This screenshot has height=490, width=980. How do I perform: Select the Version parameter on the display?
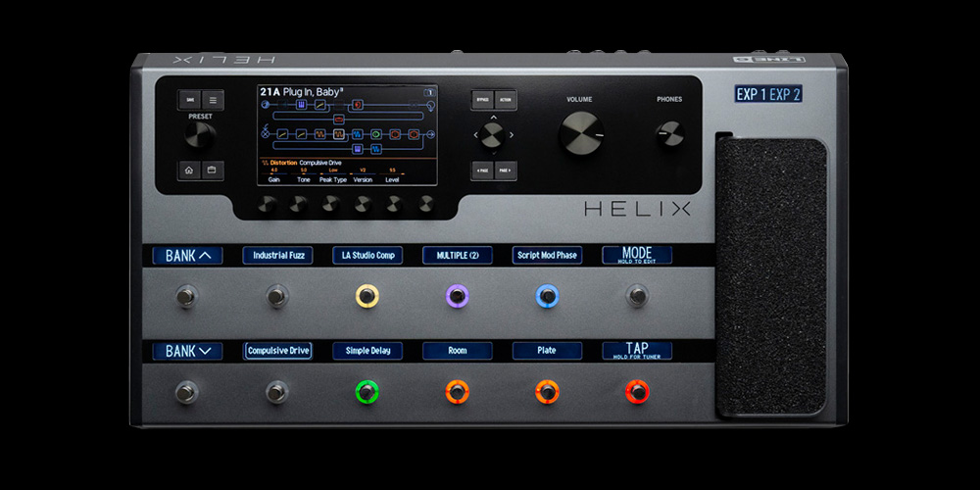364,180
